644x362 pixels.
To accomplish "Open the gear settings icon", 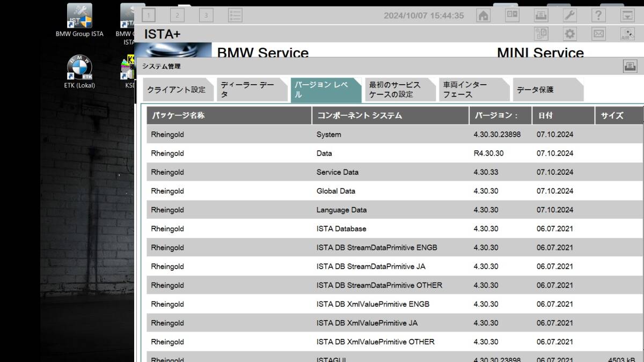I will (x=569, y=34).
